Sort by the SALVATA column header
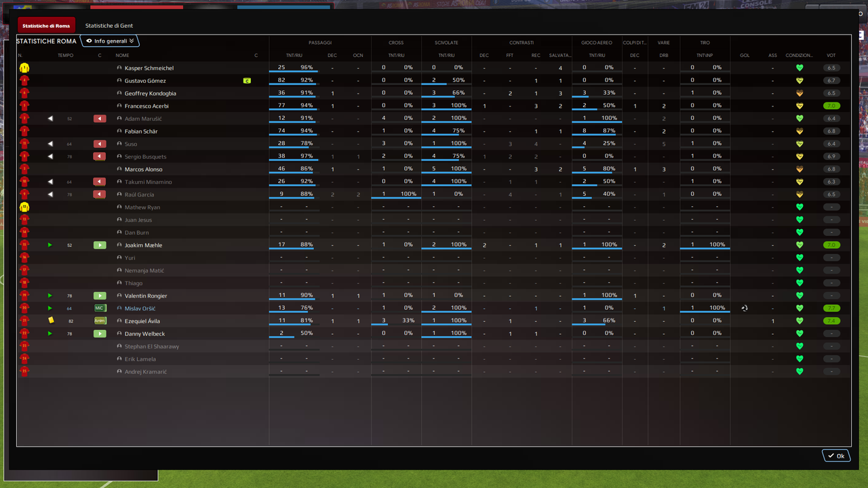The width and height of the screenshot is (868, 488). 560,56
